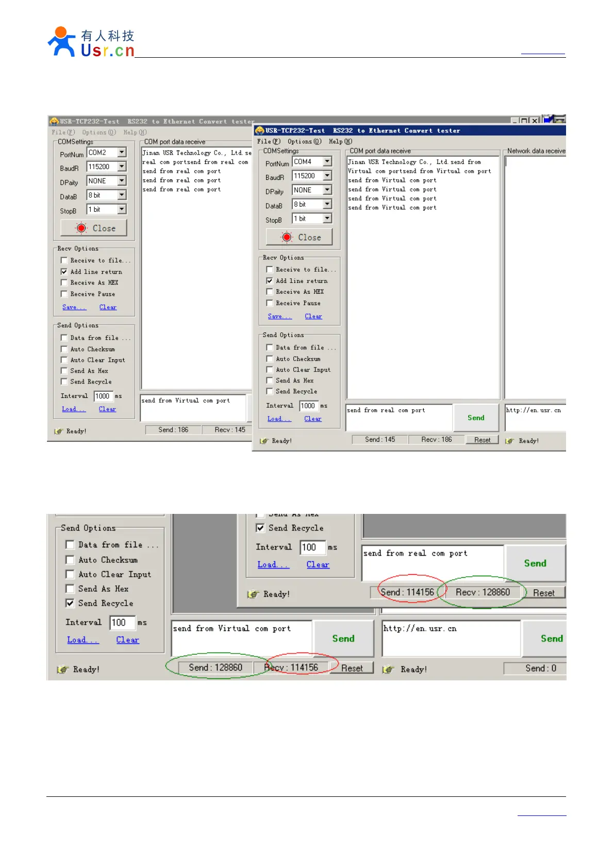Open the Options(O) menu in the COM2 window
This screenshot has height=868, width=614.
[x=99, y=132]
